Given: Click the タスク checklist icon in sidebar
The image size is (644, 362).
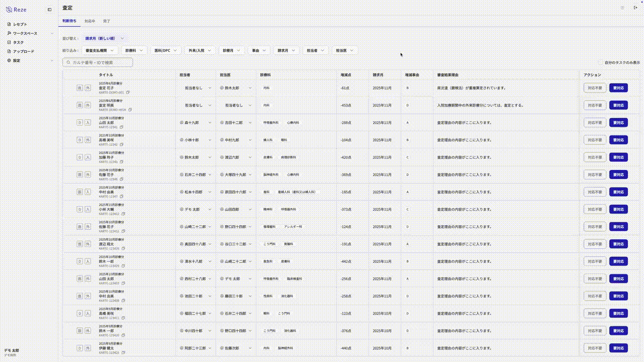Looking at the screenshot, I should point(9,42).
